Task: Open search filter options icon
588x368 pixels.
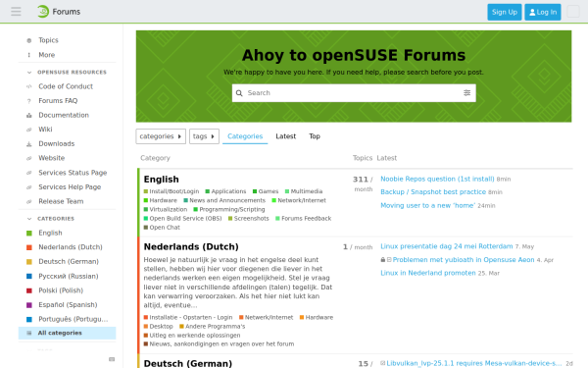Action: 466,93
